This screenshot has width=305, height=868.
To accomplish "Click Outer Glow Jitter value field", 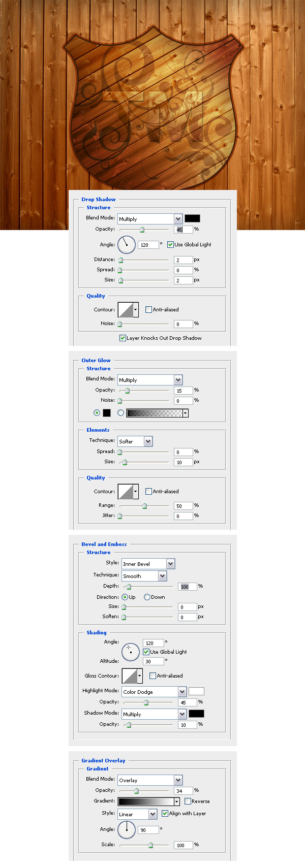I will [x=184, y=516].
